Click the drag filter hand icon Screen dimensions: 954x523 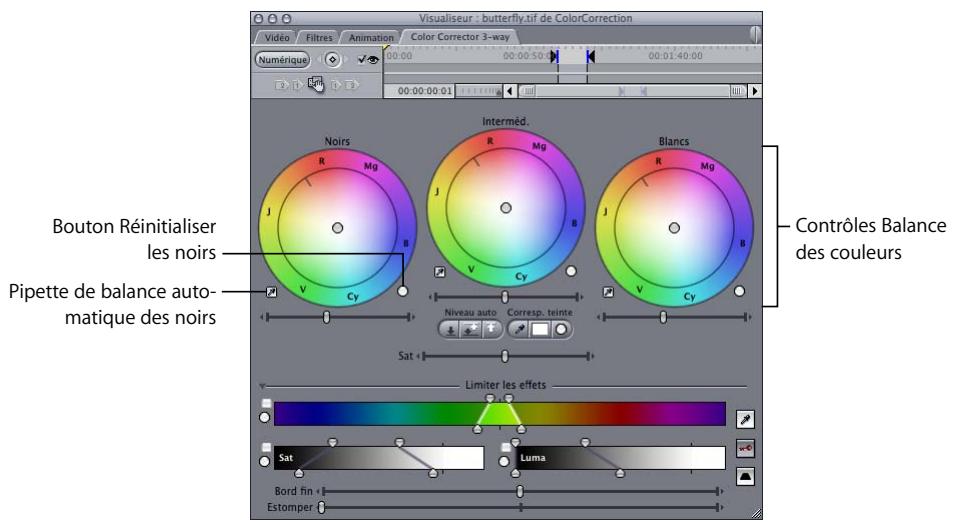(316, 85)
